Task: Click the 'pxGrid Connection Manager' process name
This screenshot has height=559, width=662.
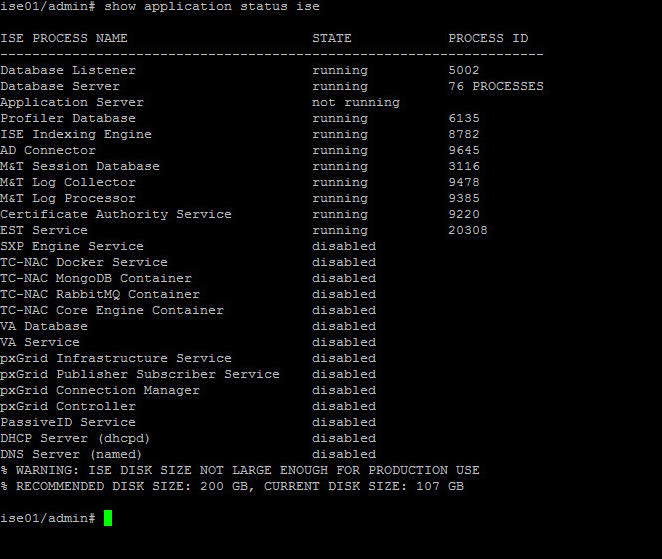Action: click(100, 391)
